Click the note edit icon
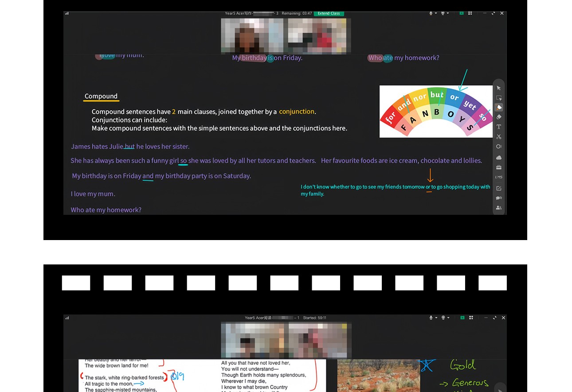Screen dimensions: 572x392 499,188
